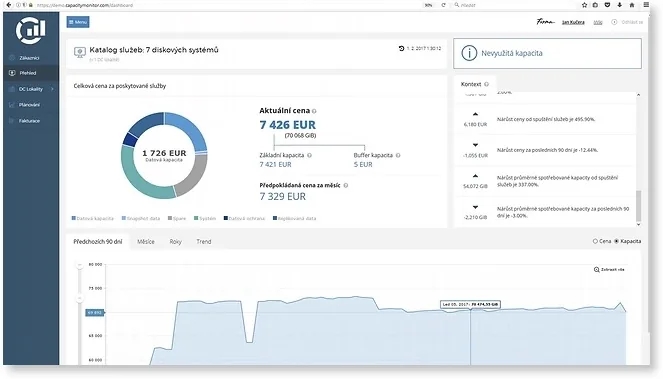This screenshot has width=663, height=379.
Task: Click down arrow above -1,055 EUR
Action: coord(475,145)
